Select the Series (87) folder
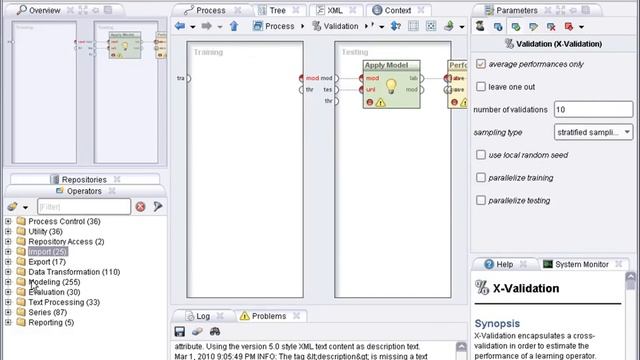This screenshot has height=360, width=640. [x=47, y=312]
